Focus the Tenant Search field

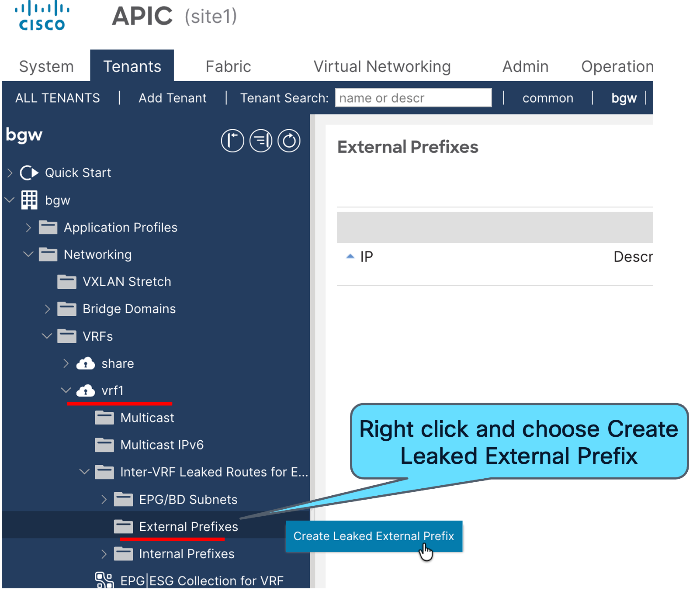point(413,98)
